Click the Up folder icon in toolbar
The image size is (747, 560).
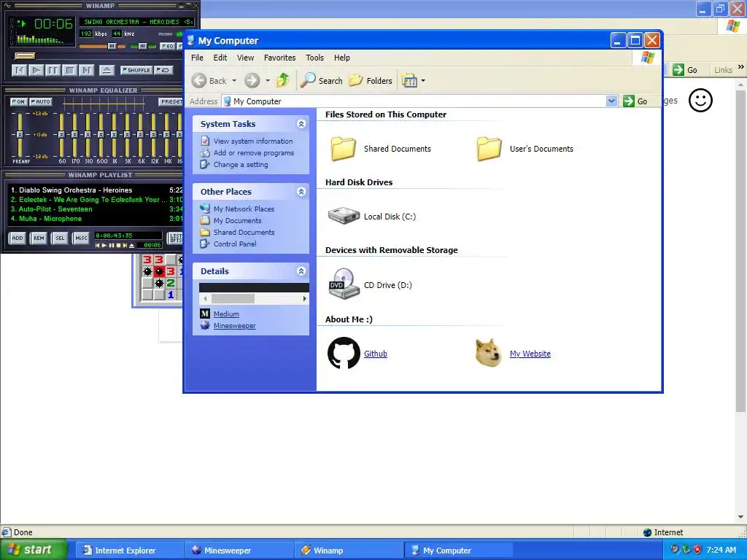283,80
